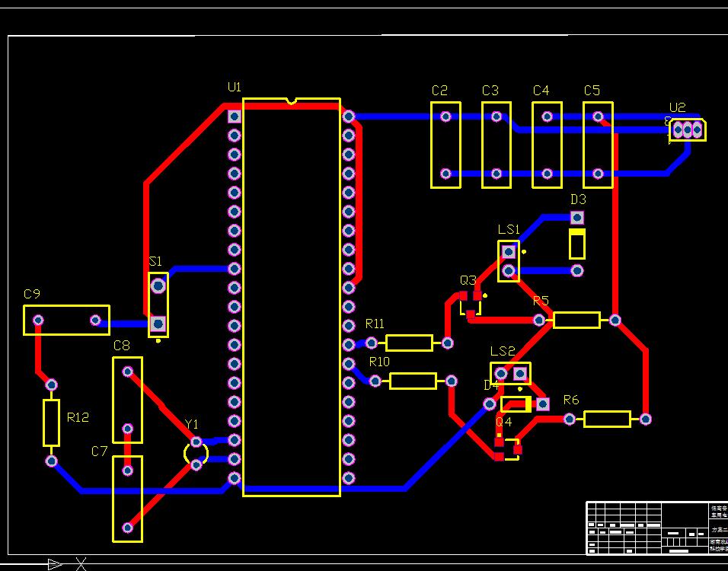Select the LS1 designator label
This screenshot has width=728, height=571.
coord(509,229)
